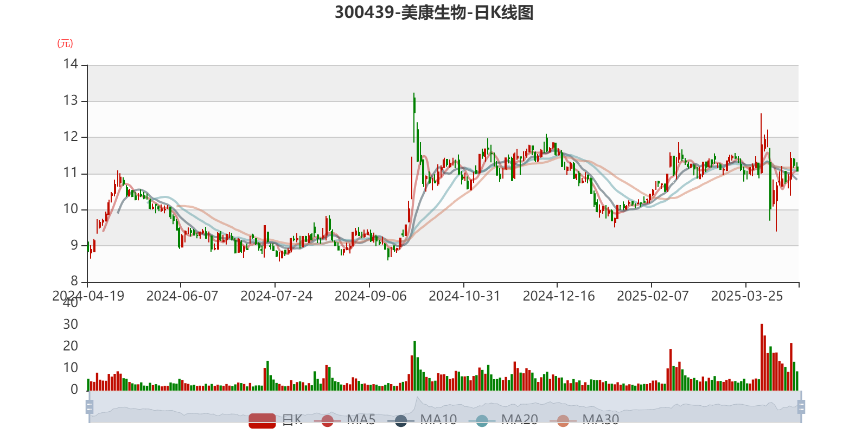Click the price axis label 12

coord(71,137)
